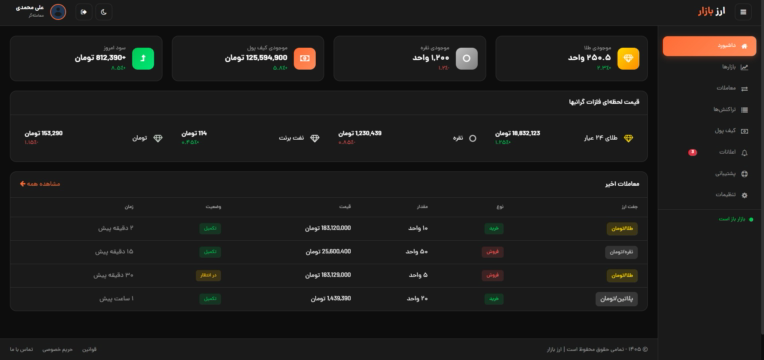Click the bell icon beside اعلانات

744,153
